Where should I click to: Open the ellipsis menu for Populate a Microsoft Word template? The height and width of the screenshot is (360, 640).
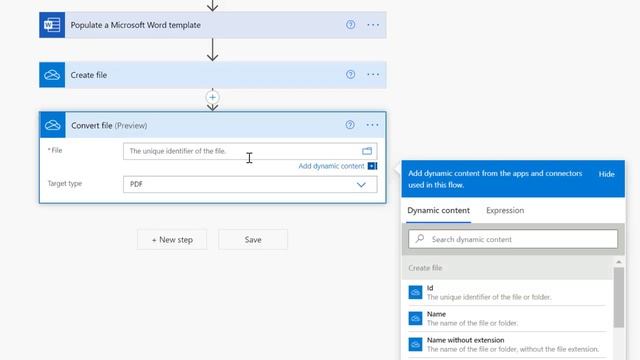pyautogui.click(x=373, y=25)
